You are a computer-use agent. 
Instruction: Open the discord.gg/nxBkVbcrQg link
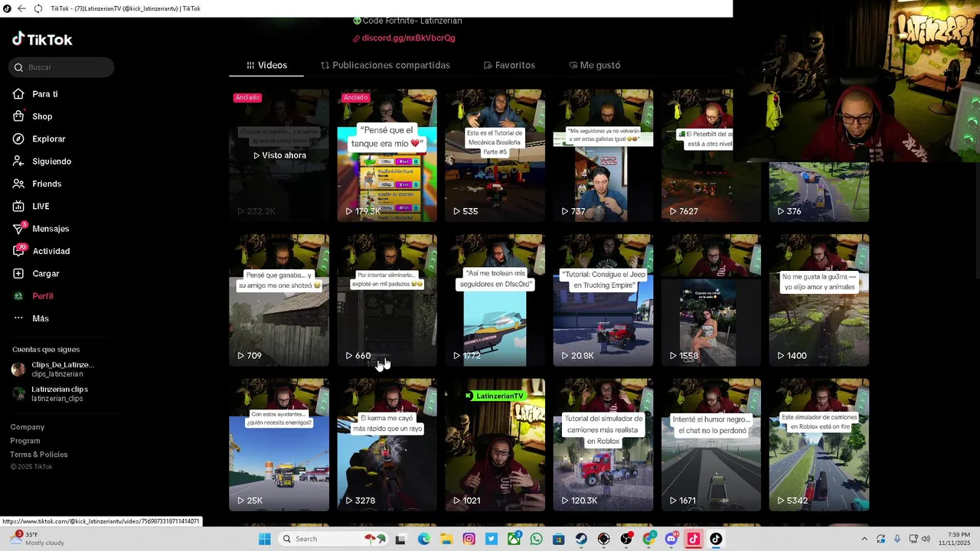point(403,38)
